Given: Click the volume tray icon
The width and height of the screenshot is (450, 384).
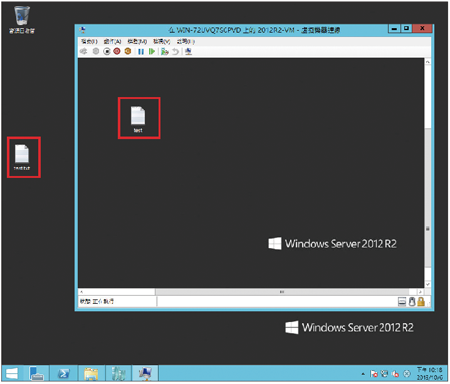Looking at the screenshot, I should click(x=395, y=374).
